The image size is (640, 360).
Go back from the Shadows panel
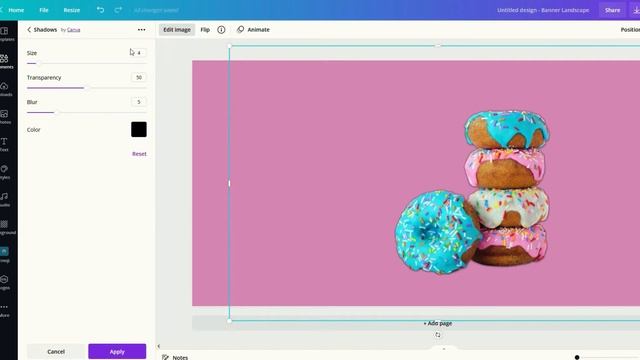[29, 29]
